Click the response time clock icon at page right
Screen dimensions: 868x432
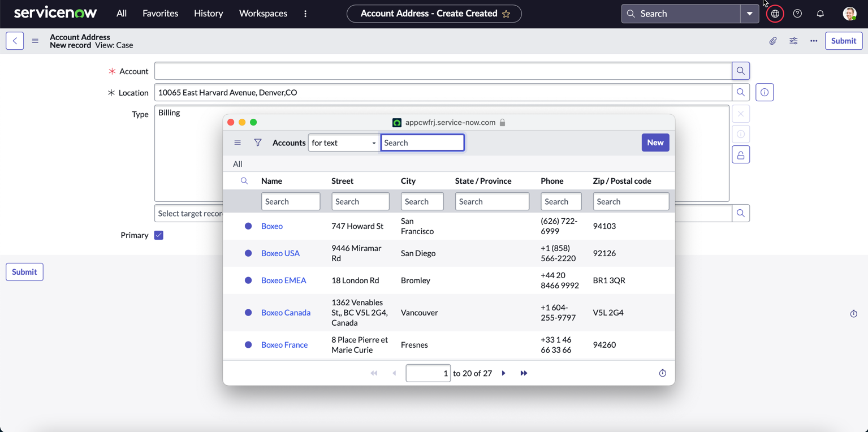(854, 314)
